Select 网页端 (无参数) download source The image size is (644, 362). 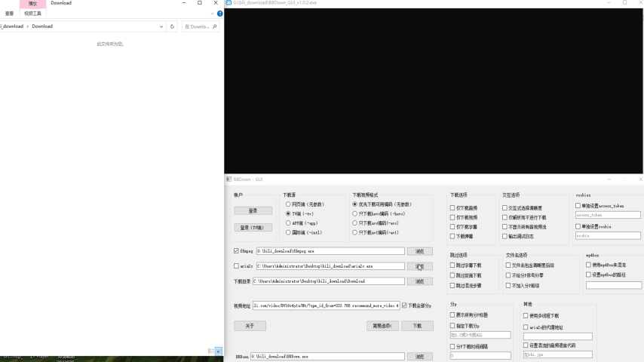tap(305, 204)
